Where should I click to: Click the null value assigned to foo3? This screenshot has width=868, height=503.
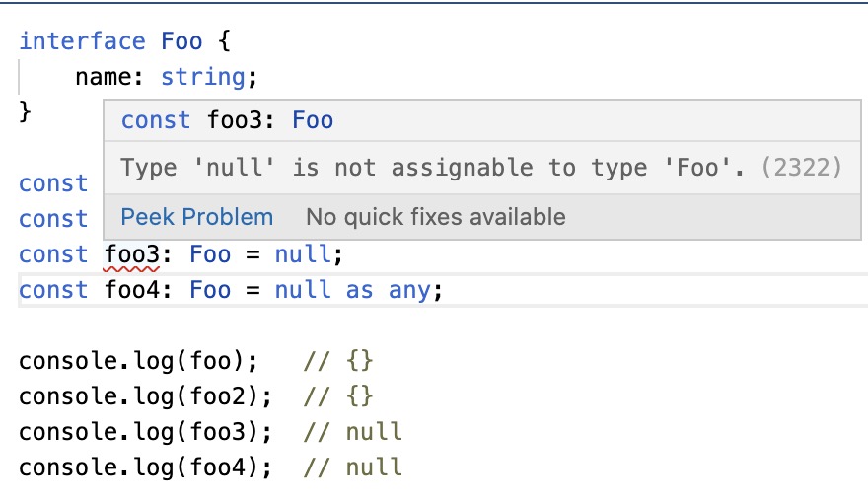click(303, 254)
